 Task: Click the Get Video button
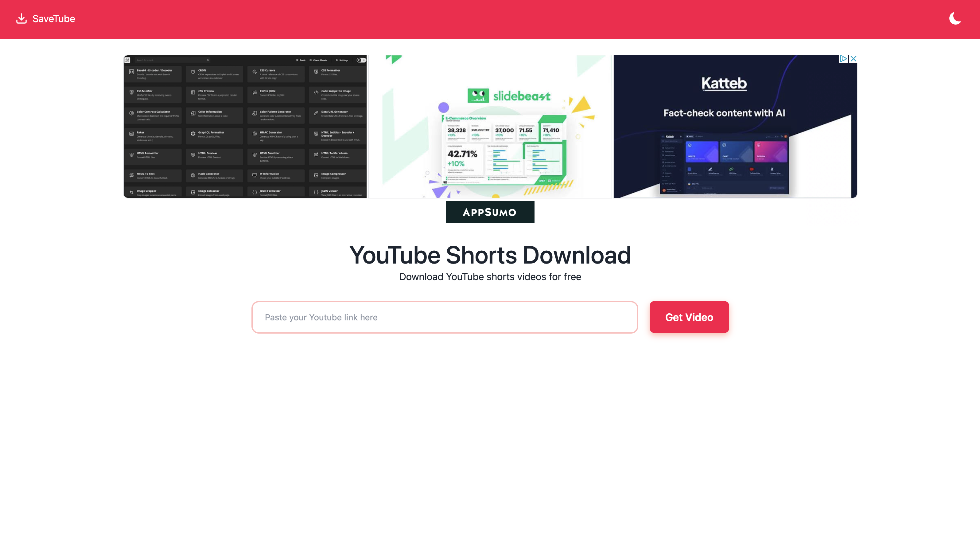pos(689,317)
